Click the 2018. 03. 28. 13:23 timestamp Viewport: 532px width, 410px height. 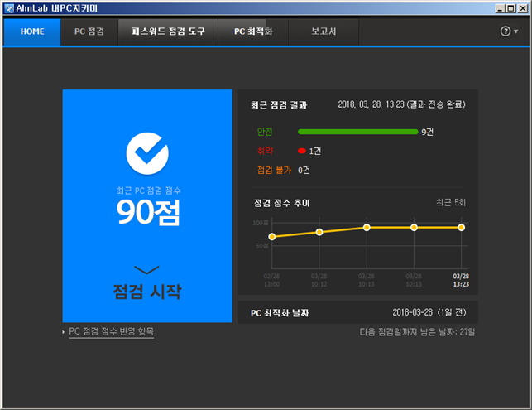[371, 104]
